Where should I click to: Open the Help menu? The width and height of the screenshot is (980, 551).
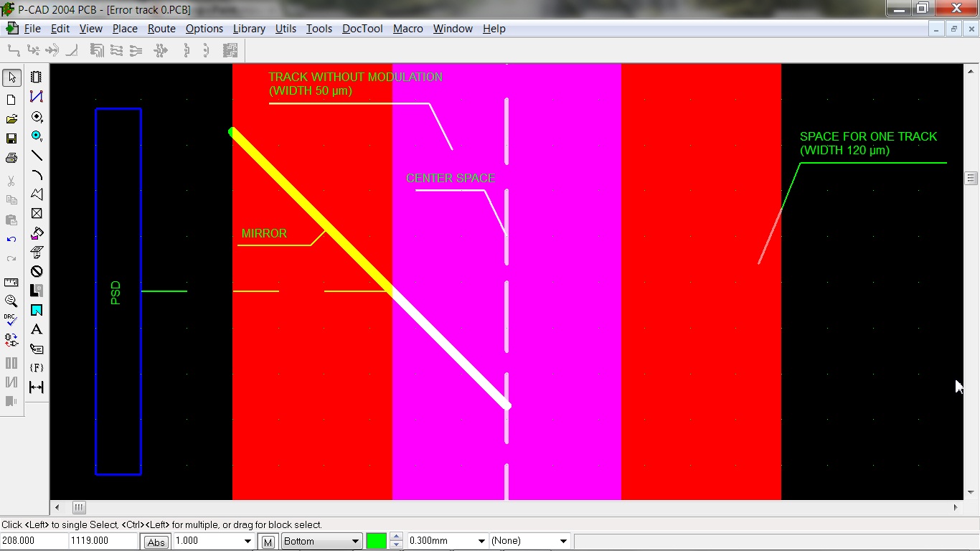coord(494,29)
